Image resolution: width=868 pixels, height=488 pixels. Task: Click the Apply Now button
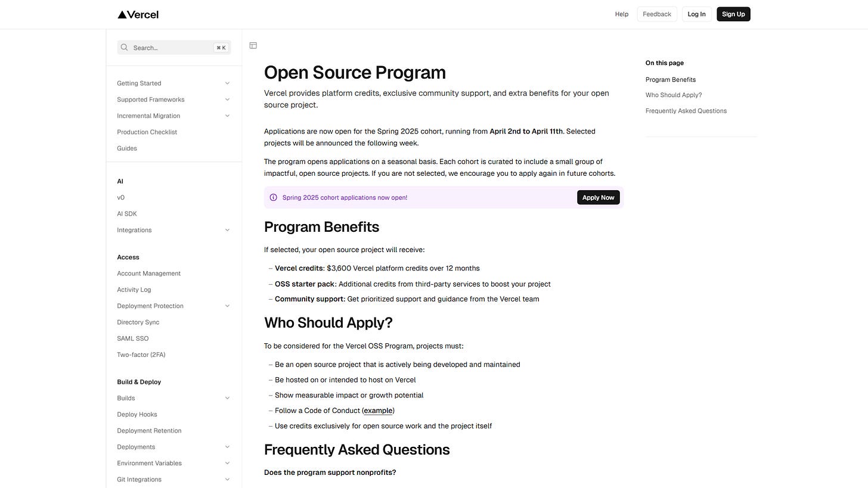tap(598, 197)
